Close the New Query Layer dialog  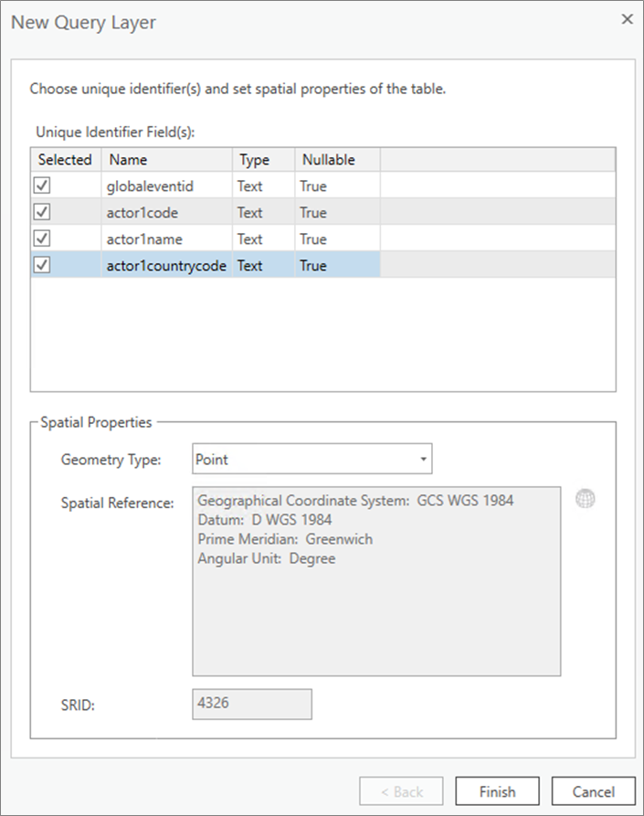coord(628,19)
